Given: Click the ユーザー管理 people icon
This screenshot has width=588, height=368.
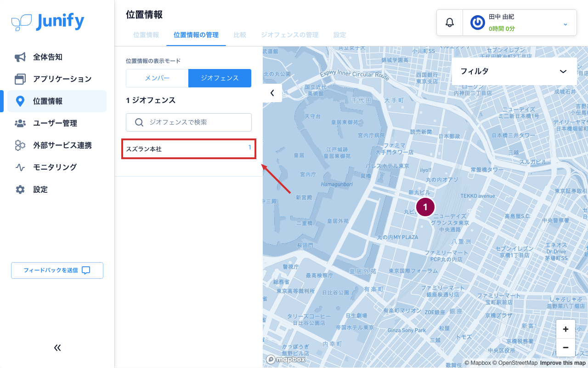Looking at the screenshot, I should [x=20, y=123].
